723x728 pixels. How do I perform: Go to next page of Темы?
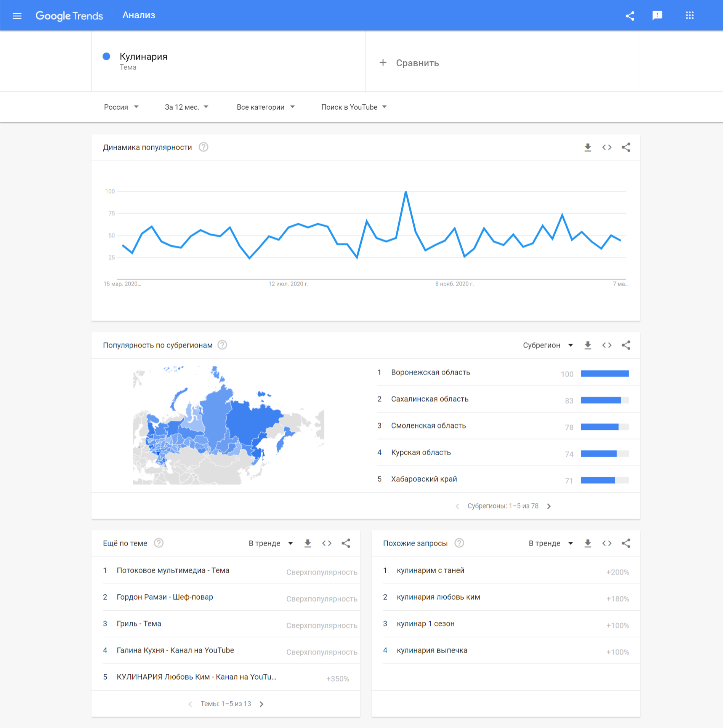(x=261, y=704)
